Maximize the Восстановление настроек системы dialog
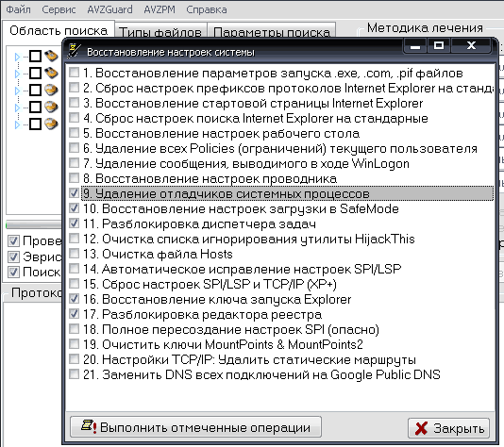Image resolution: width=504 pixels, height=447 pixels. coord(439,46)
